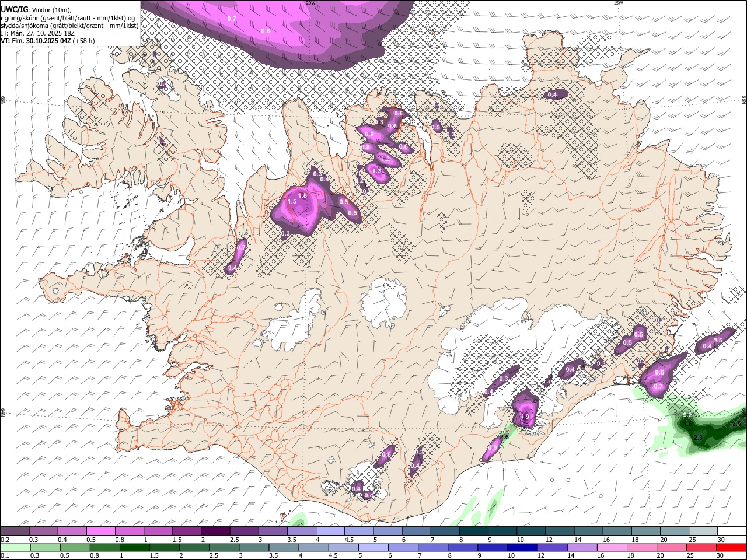
Task: Click the deep blue rain swatch labeled 10
Action: (x=522, y=548)
